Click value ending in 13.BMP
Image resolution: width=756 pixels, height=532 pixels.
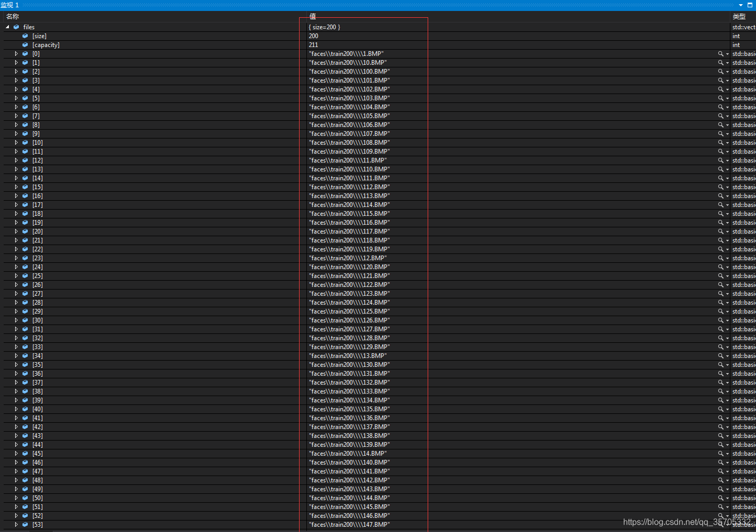[x=348, y=356]
